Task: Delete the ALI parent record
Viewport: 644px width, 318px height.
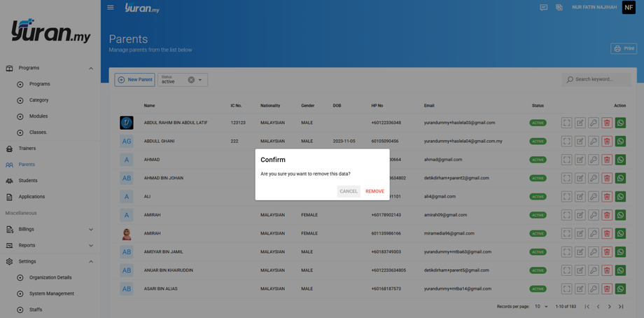Action: tap(607, 197)
